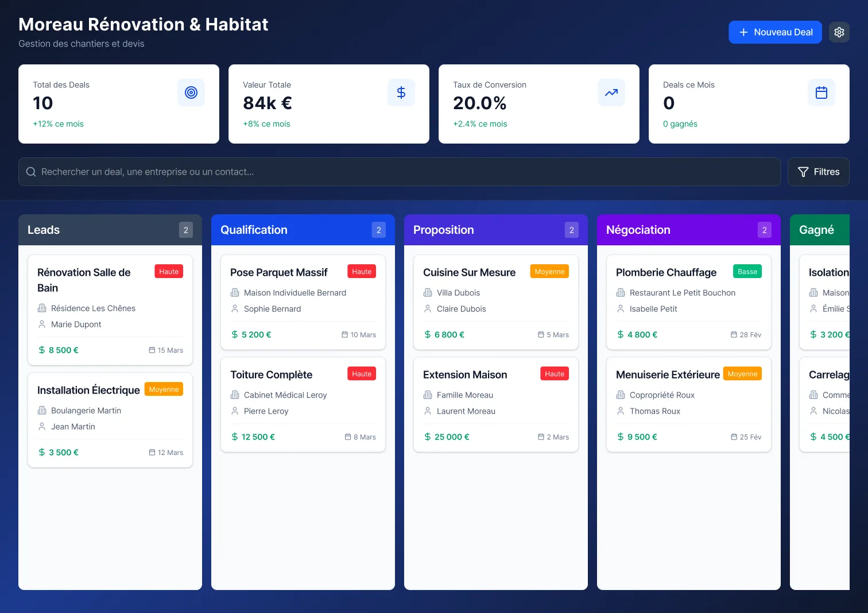Click the magnifier icon in the search bar
Image resolution: width=868 pixels, height=613 pixels.
click(31, 172)
